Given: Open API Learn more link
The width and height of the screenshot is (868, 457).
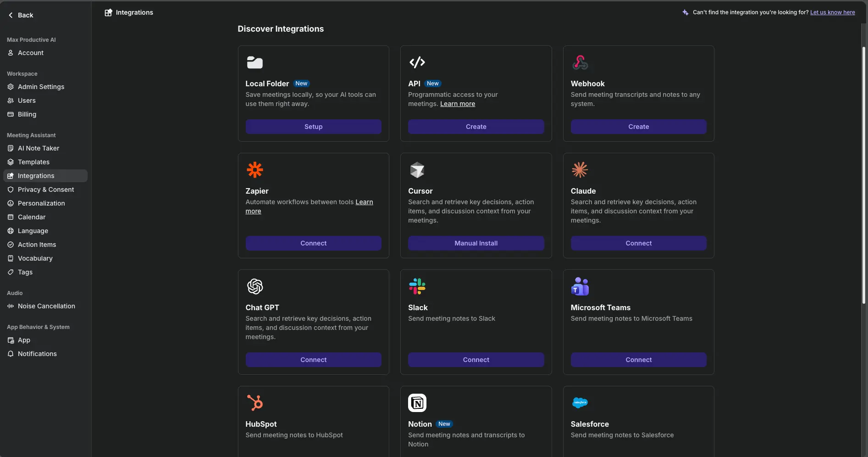Looking at the screenshot, I should (x=458, y=104).
